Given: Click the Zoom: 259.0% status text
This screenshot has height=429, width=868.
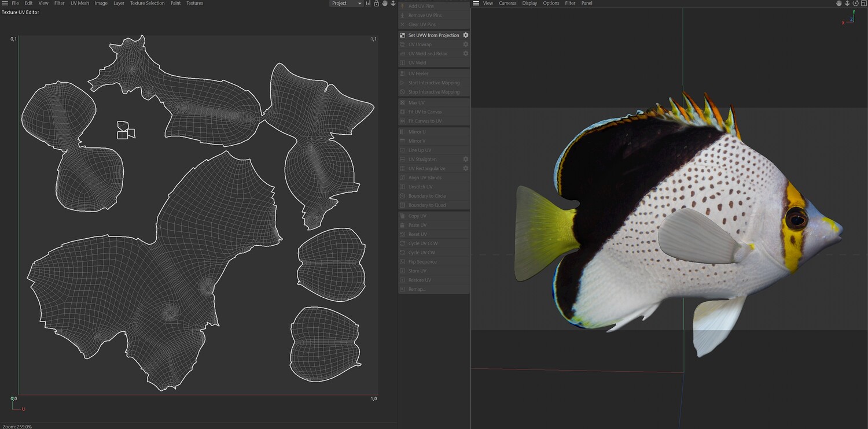Looking at the screenshot, I should [x=17, y=427].
